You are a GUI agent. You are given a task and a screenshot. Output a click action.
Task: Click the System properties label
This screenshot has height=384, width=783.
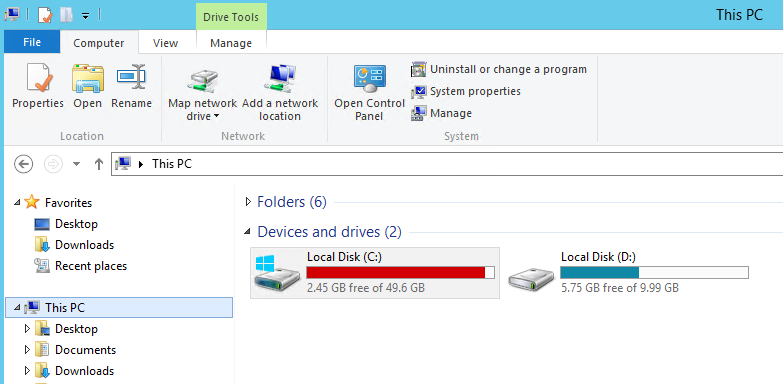(475, 91)
